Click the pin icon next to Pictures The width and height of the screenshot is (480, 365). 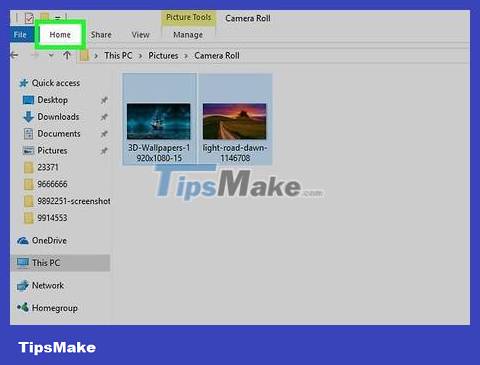click(104, 151)
